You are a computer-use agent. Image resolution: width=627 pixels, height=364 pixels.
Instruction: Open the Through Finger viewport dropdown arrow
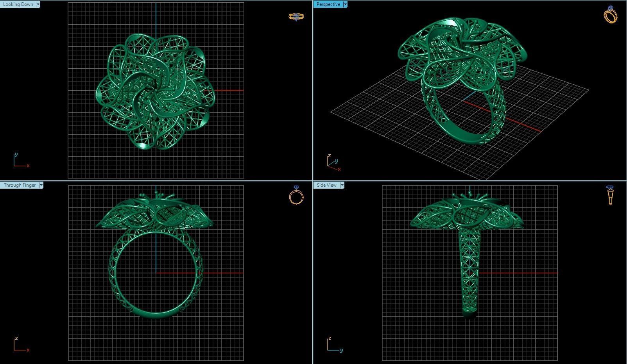pyautogui.click(x=41, y=185)
